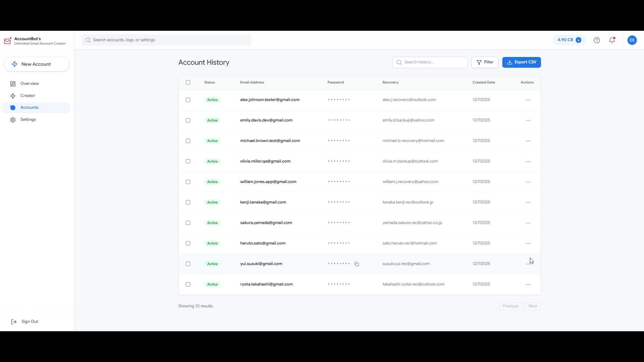Toggle the select-all header checkbox
The image size is (644, 362).
(x=188, y=82)
